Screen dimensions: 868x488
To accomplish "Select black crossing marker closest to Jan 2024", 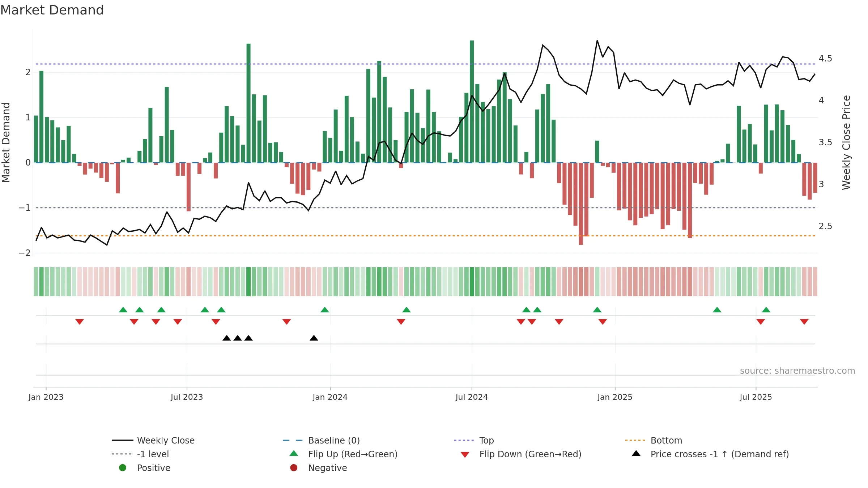I will pyautogui.click(x=314, y=338).
